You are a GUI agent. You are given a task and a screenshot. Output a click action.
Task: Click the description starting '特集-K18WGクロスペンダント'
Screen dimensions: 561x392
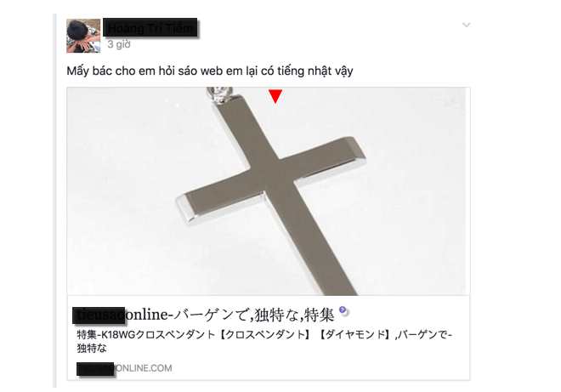click(x=264, y=341)
